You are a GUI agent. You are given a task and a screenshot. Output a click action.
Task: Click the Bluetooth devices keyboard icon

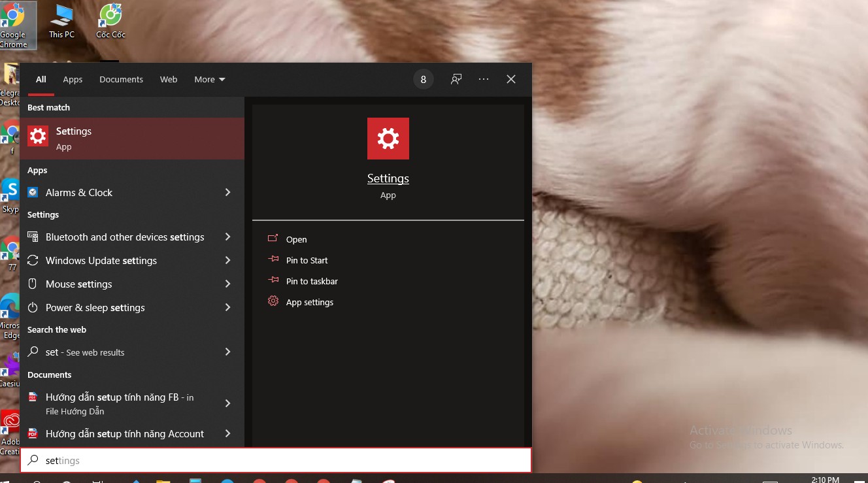point(33,237)
